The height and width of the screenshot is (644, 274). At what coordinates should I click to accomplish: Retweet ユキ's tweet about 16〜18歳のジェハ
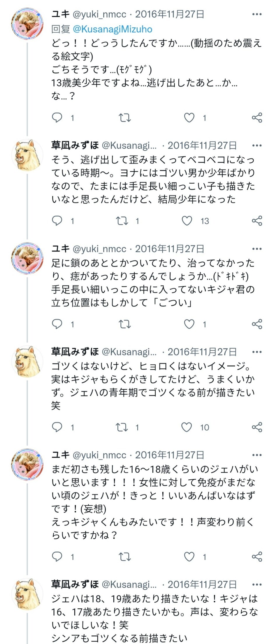coord(125,557)
